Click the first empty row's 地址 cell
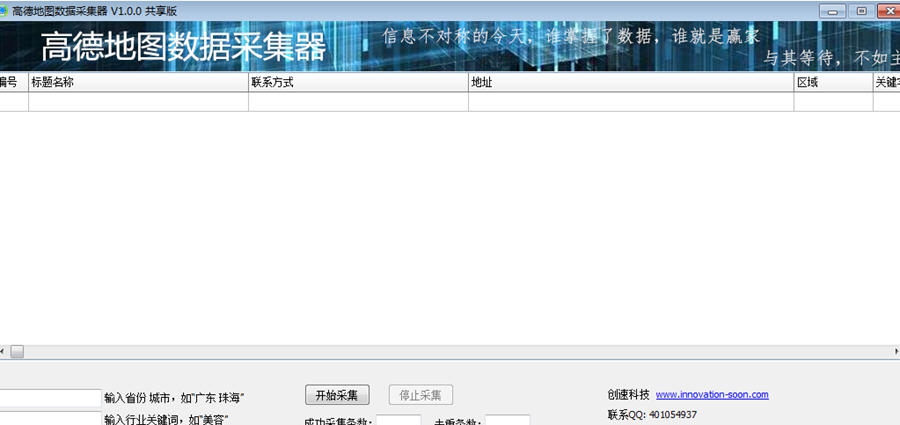 pos(631,102)
